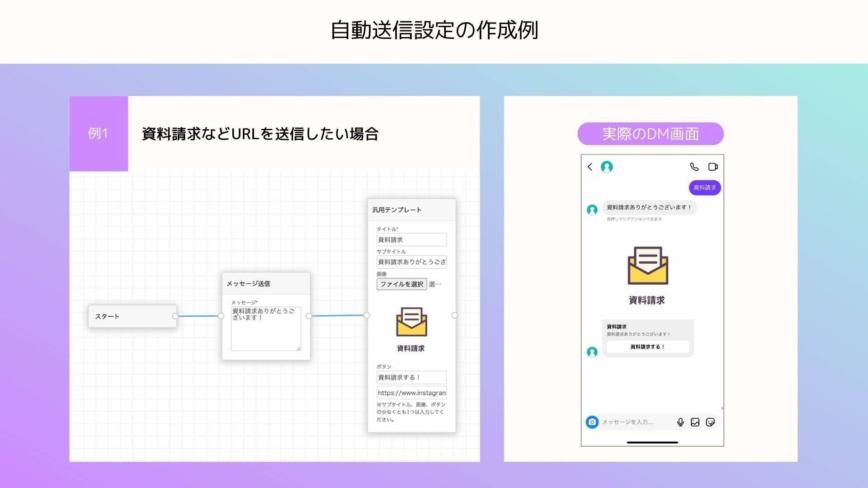868x488 pixels.
Task: Click the URL field with https://www.instagram
Action: [411, 393]
